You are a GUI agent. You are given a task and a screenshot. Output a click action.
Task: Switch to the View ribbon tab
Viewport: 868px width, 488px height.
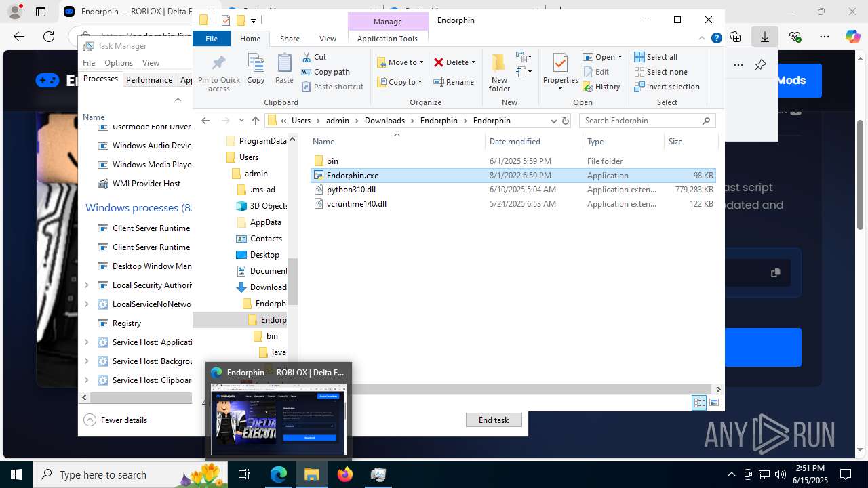point(328,39)
